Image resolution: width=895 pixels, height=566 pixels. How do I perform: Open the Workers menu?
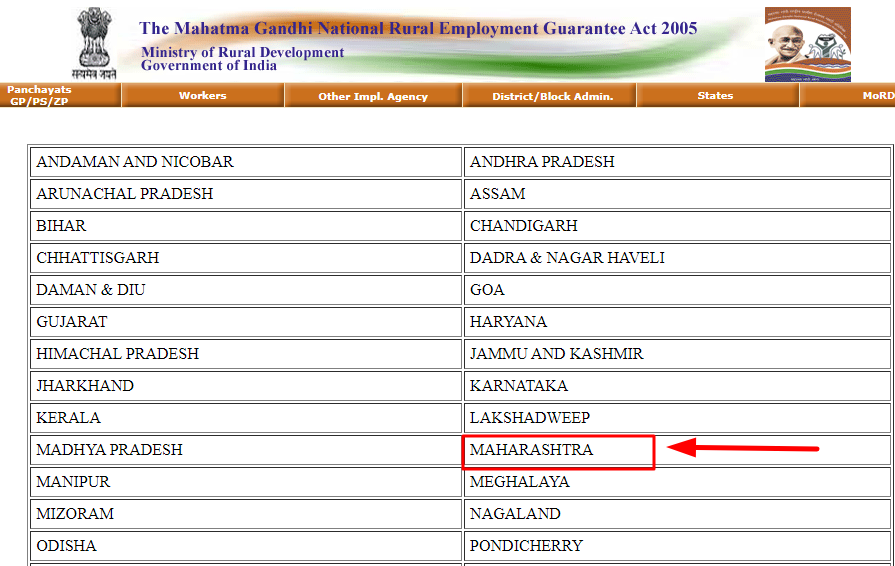[x=203, y=95]
